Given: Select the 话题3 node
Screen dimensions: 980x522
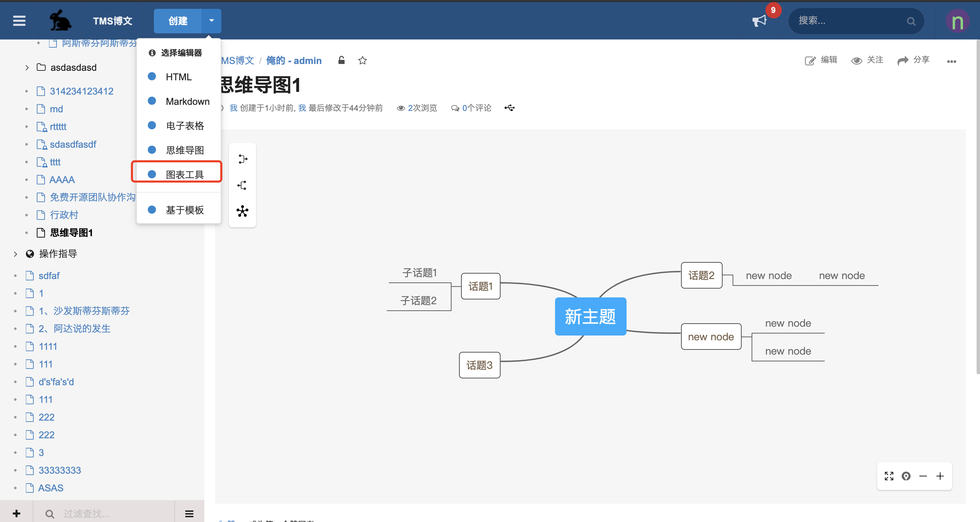Looking at the screenshot, I should coord(479,365).
